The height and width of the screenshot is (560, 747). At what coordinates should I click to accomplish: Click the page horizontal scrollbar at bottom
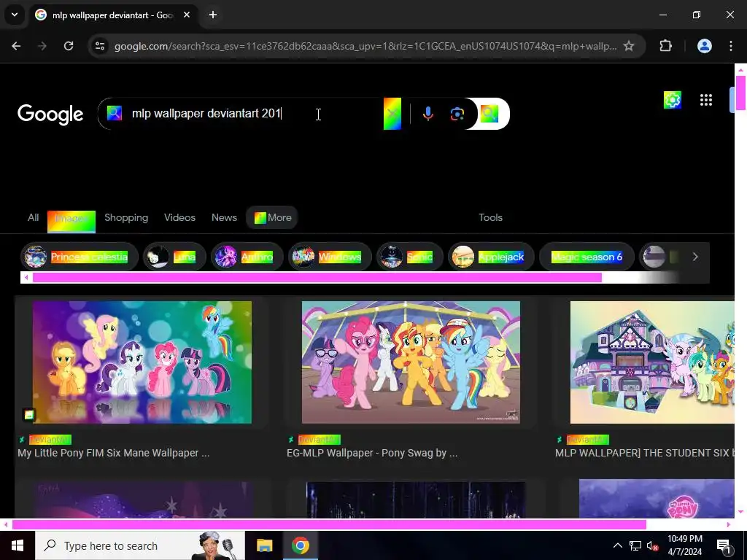pos(329,525)
